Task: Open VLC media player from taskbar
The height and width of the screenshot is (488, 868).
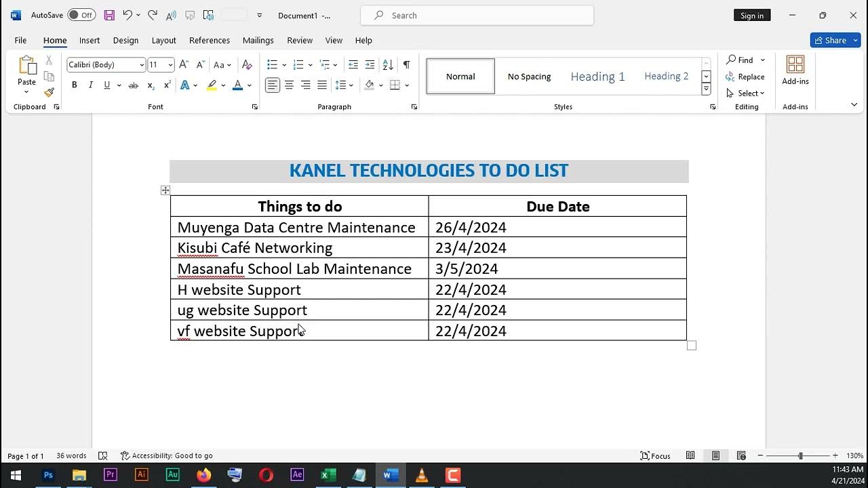Action: pos(422,475)
